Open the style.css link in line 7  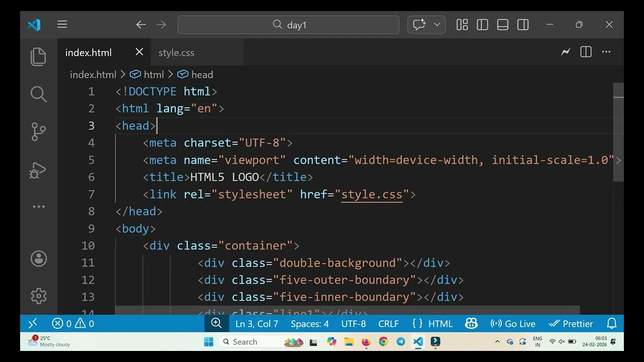point(372,195)
